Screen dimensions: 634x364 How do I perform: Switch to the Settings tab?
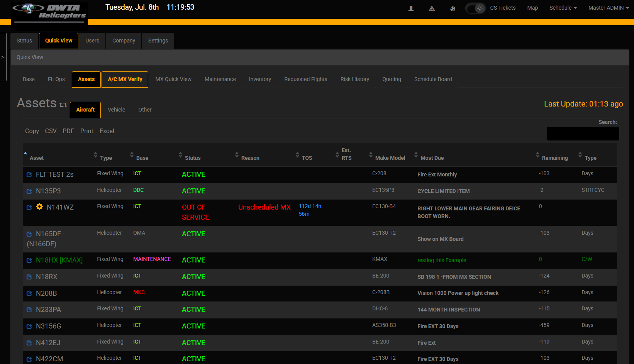[158, 41]
